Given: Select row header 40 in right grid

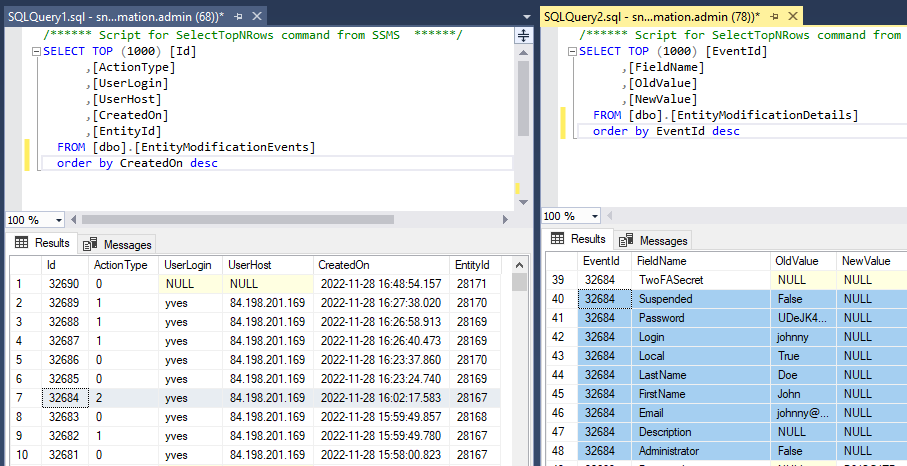Looking at the screenshot, I should pos(562,299).
